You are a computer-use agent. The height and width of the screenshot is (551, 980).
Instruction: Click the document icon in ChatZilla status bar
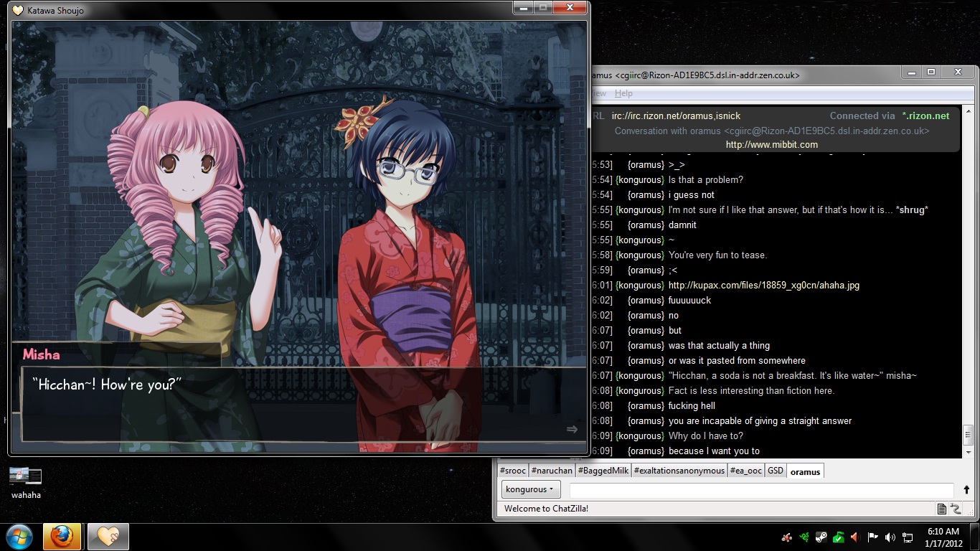click(x=942, y=509)
